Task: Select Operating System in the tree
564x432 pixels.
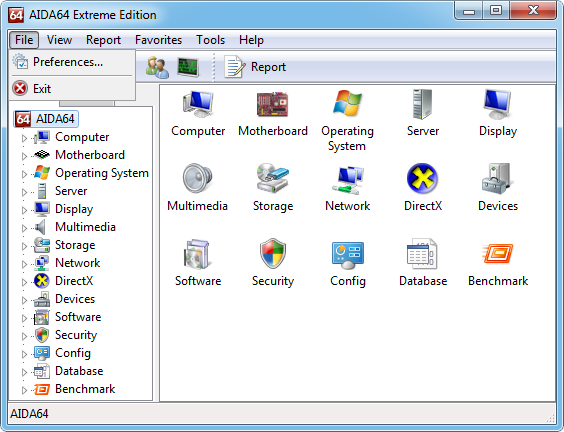Action: pos(102,173)
